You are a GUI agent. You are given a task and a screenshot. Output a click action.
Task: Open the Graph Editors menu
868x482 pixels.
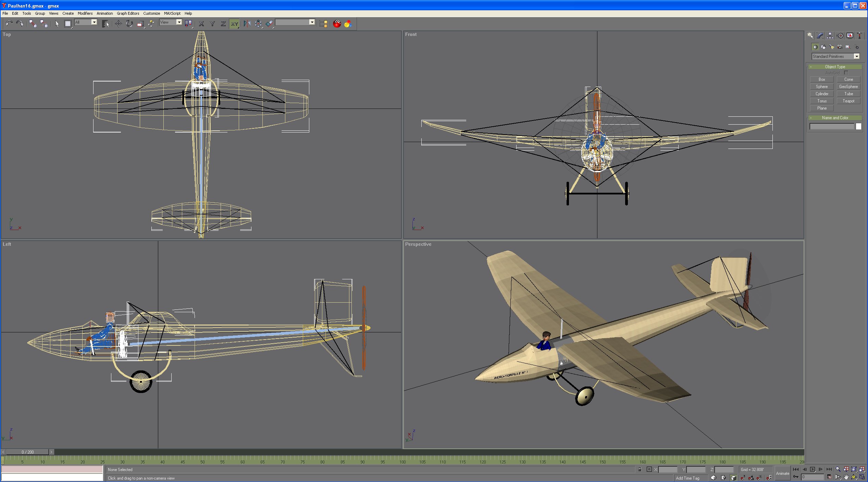(128, 13)
